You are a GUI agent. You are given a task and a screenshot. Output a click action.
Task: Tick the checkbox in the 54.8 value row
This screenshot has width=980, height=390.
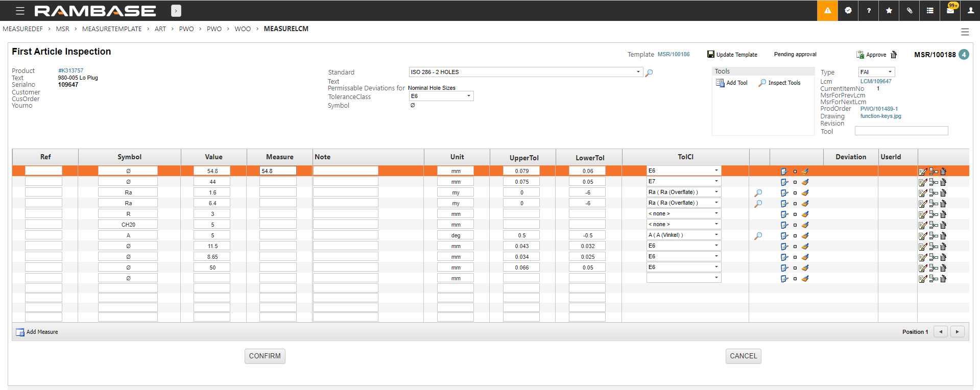coord(795,172)
